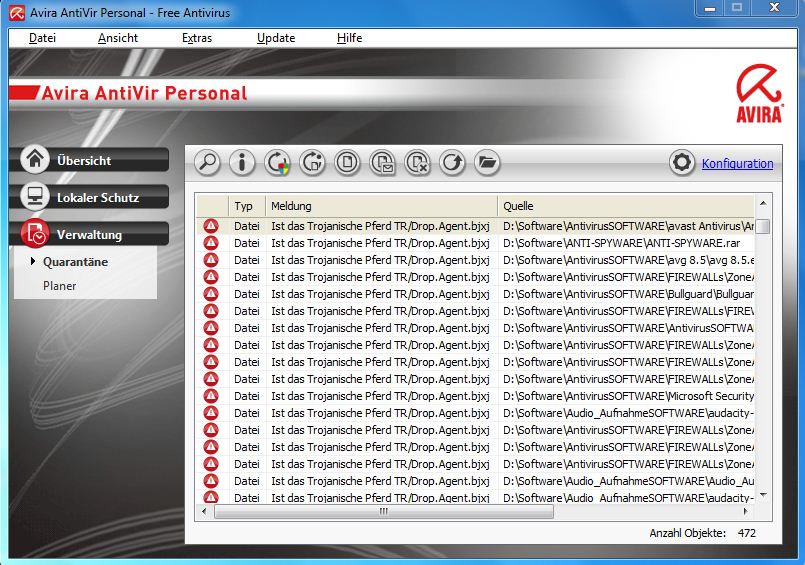
Task: Select Planer in the sidebar
Action: point(60,286)
